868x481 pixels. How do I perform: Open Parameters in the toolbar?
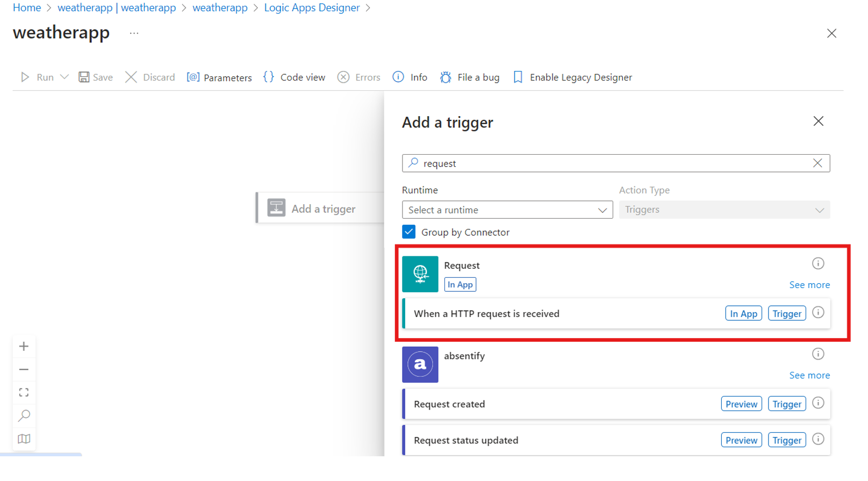click(219, 77)
